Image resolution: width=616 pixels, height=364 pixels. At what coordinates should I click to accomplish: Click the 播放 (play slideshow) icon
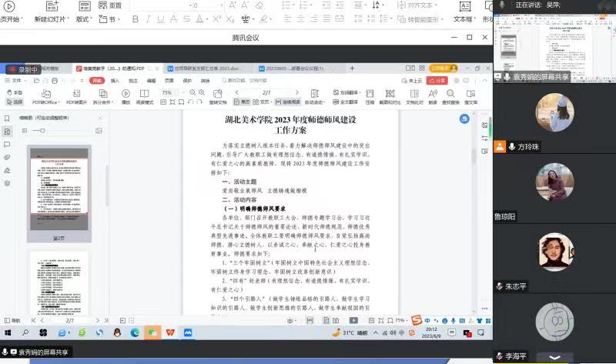point(126,95)
